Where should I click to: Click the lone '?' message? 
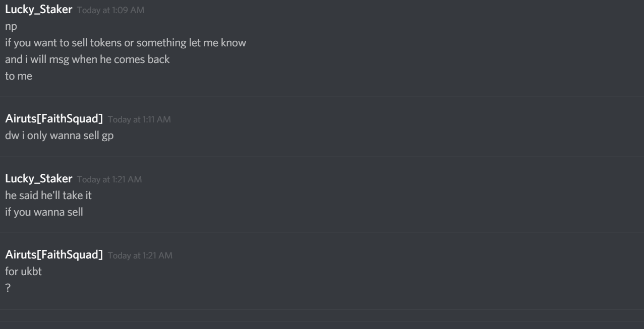(7, 288)
